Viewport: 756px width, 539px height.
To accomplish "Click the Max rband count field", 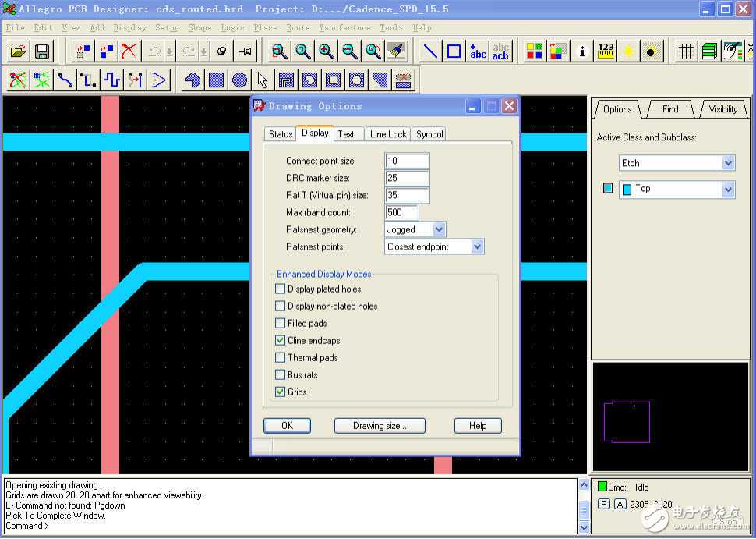I will (x=401, y=212).
